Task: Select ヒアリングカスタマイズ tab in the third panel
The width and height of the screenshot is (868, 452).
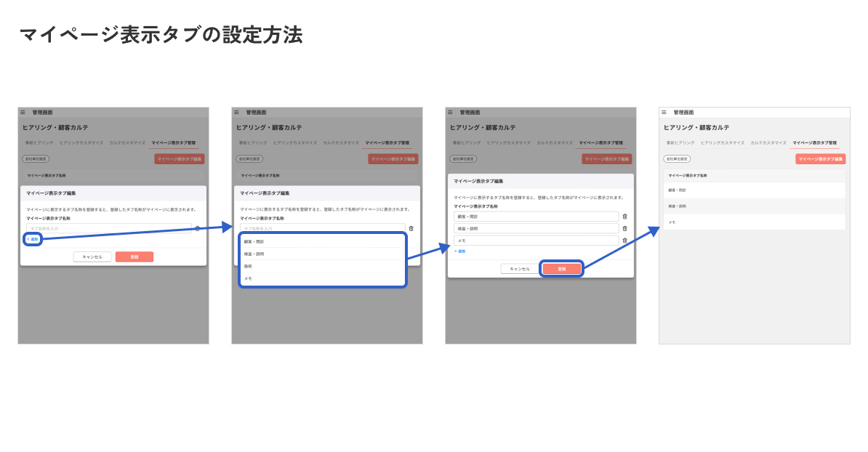Action: 509,142
